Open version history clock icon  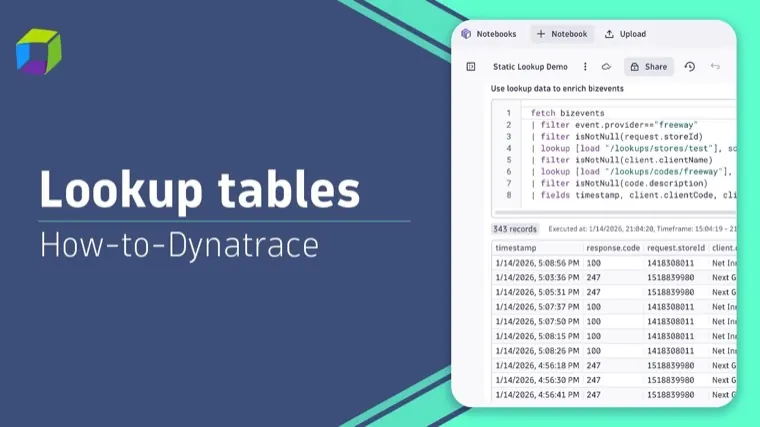click(690, 67)
